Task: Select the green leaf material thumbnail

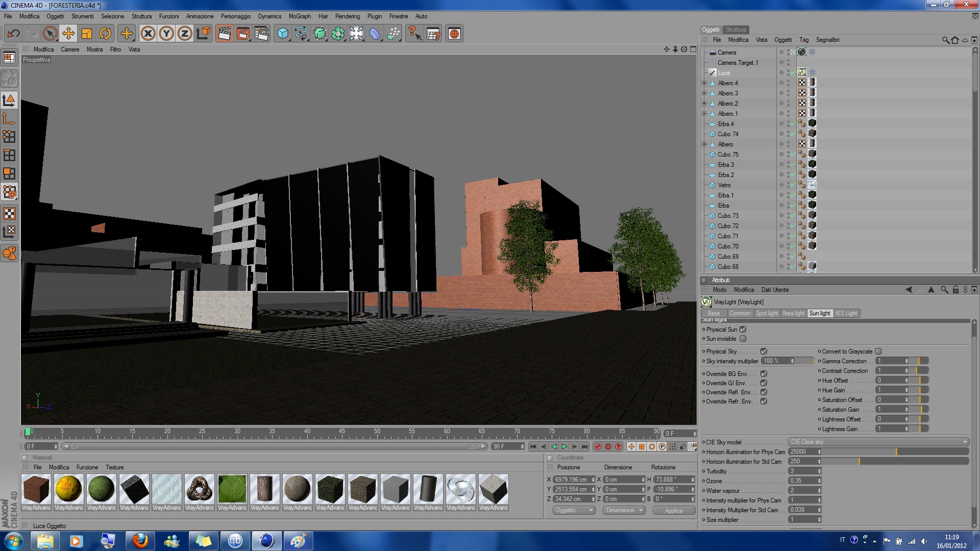Action: click(232, 489)
